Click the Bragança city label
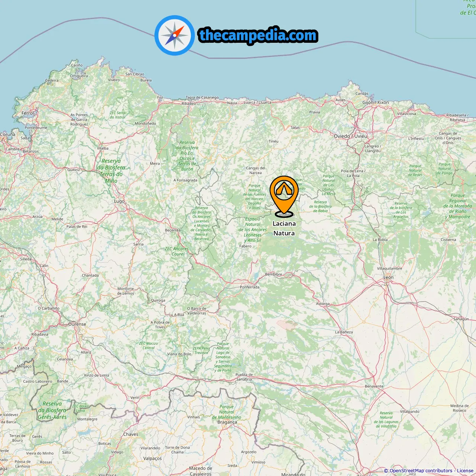The image size is (476, 476). [227, 422]
